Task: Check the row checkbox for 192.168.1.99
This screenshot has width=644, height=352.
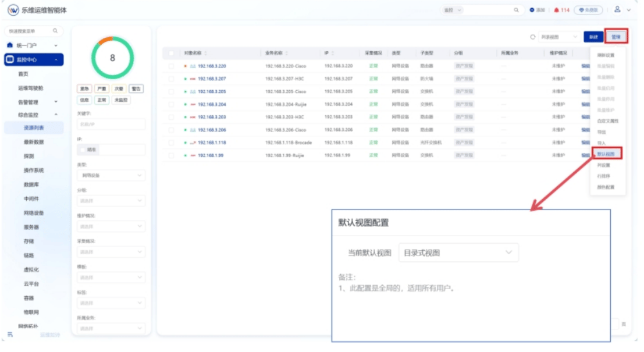Action: tap(171, 156)
